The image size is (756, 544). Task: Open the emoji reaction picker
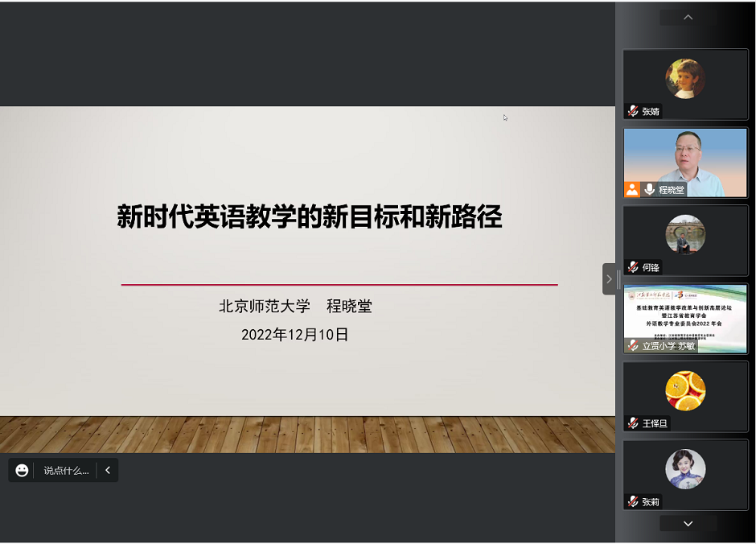click(23, 471)
